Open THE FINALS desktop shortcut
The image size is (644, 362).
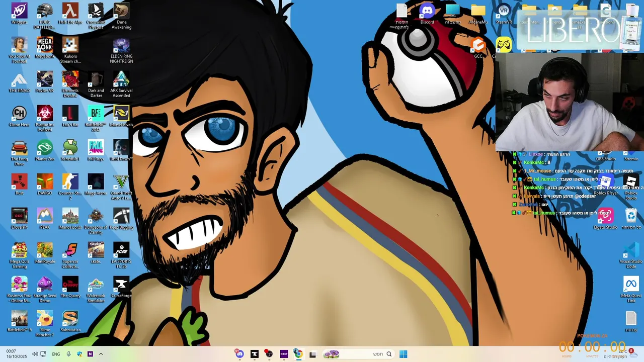coord(19,82)
